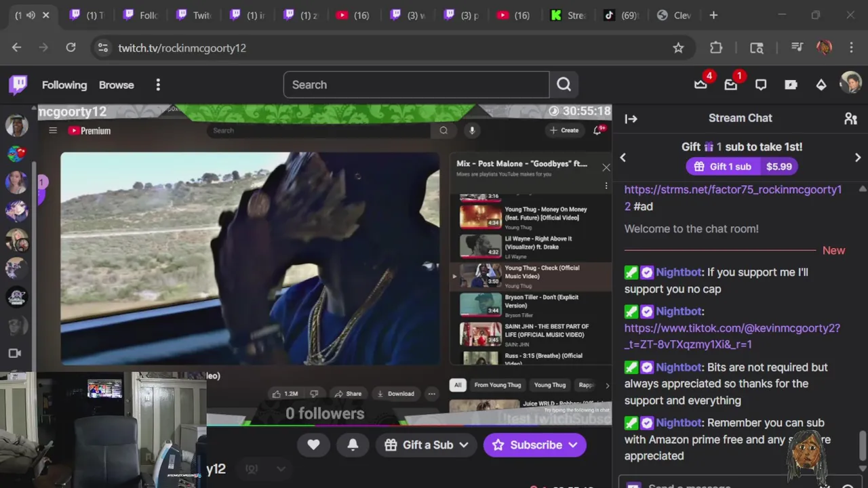Open the Twitch more options menu
The width and height of the screenshot is (868, 488).
[x=158, y=85]
